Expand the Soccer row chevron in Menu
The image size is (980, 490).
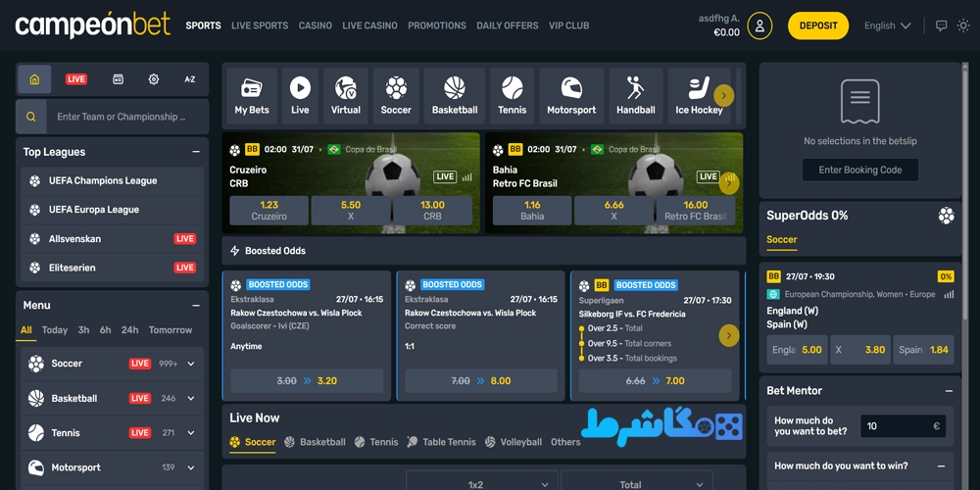[x=191, y=364]
